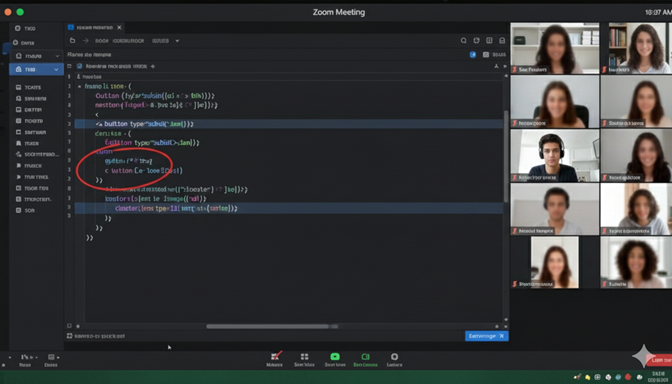672x384 pixels.
Task: Unmute the microphone with the red slash
Action: tap(275, 356)
